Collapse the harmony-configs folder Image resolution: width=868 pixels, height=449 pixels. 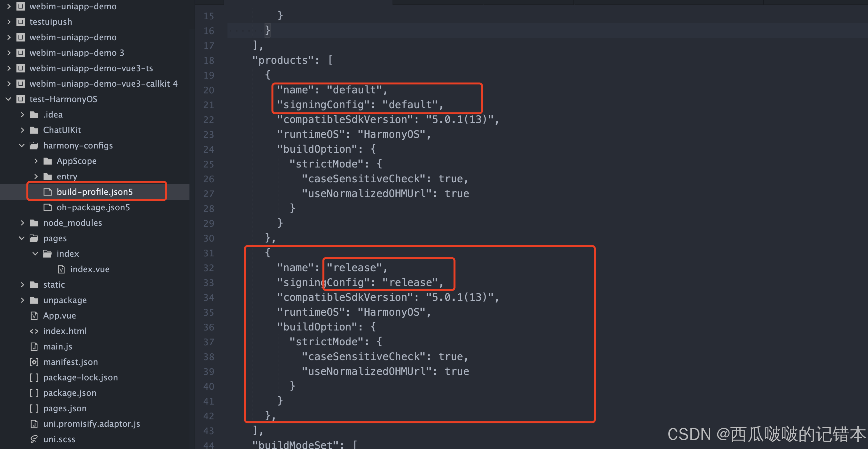pos(22,146)
